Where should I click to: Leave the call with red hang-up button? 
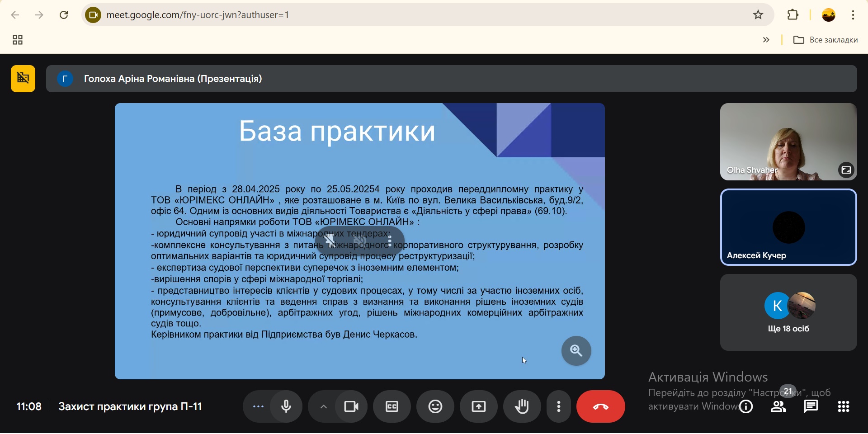coord(601,407)
